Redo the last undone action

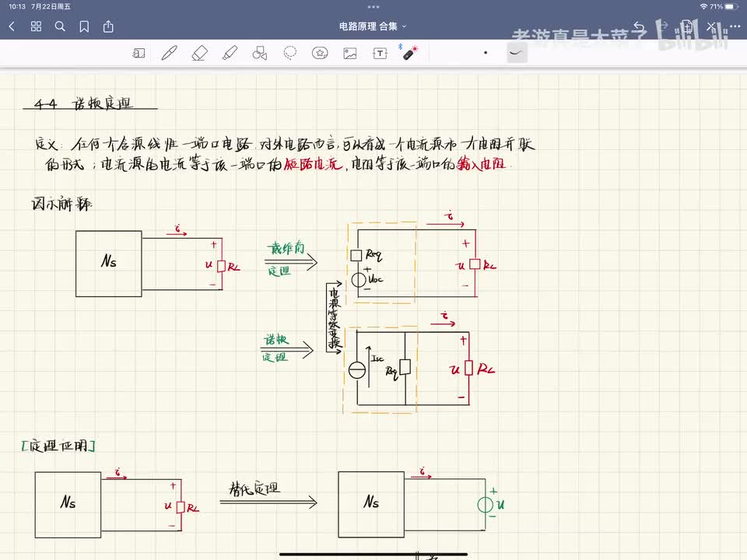pyautogui.click(x=663, y=26)
